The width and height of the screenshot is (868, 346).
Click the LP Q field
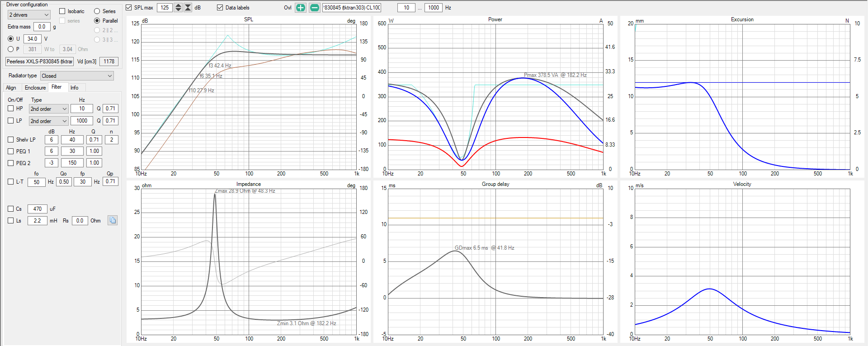click(x=110, y=121)
